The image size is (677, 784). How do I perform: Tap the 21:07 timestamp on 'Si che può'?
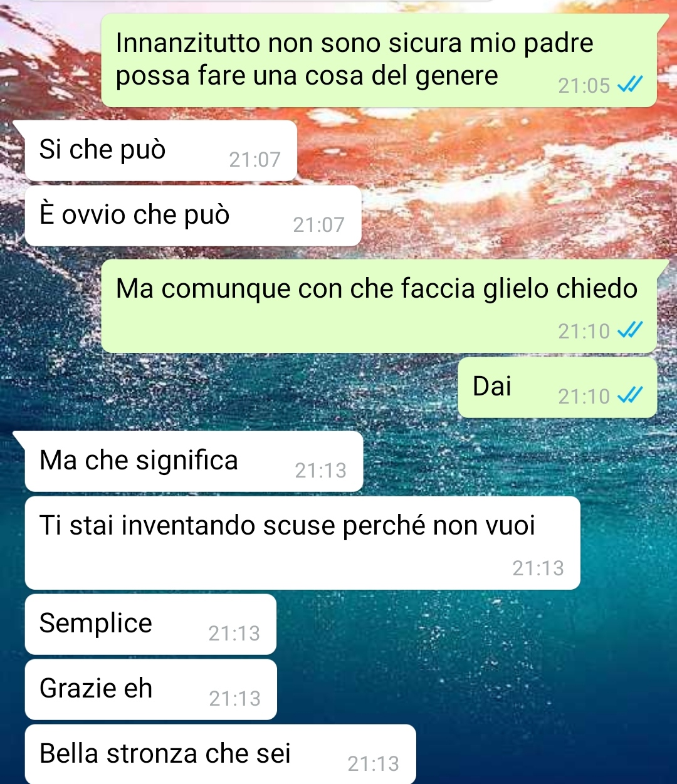tap(255, 160)
